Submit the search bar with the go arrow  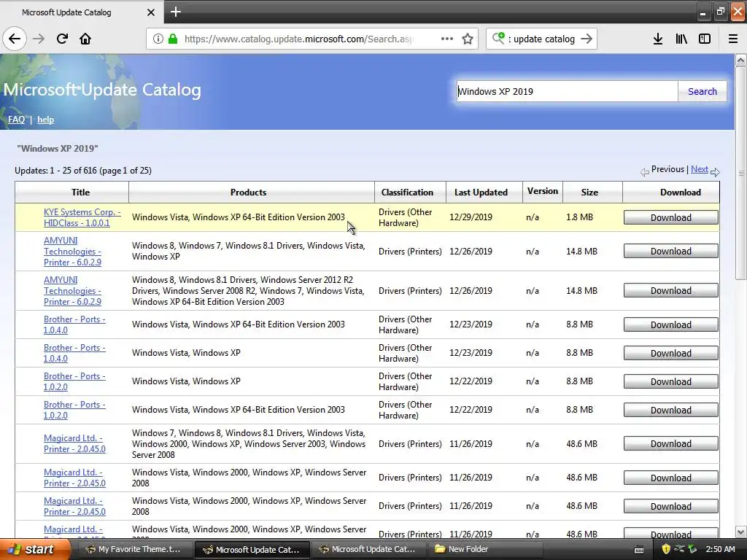tap(587, 39)
